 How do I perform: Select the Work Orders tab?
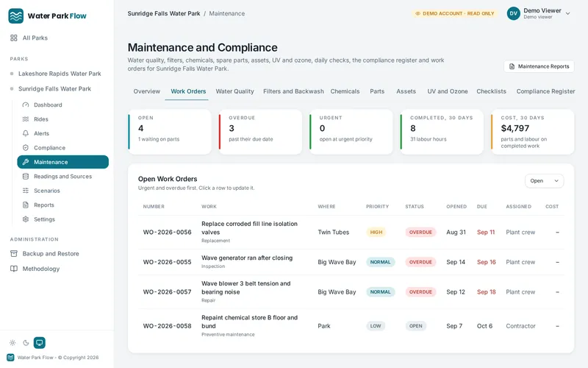(188, 91)
